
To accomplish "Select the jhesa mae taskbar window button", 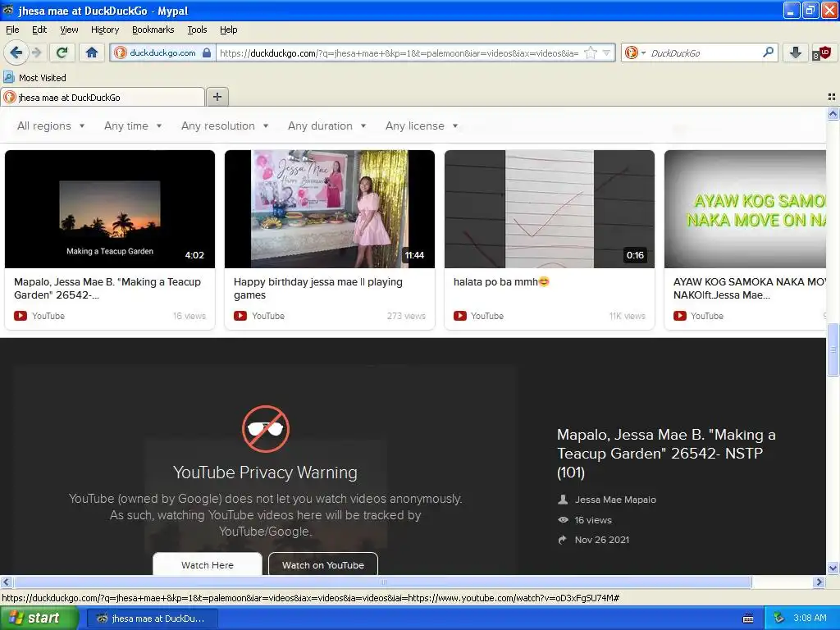I will (x=152, y=619).
